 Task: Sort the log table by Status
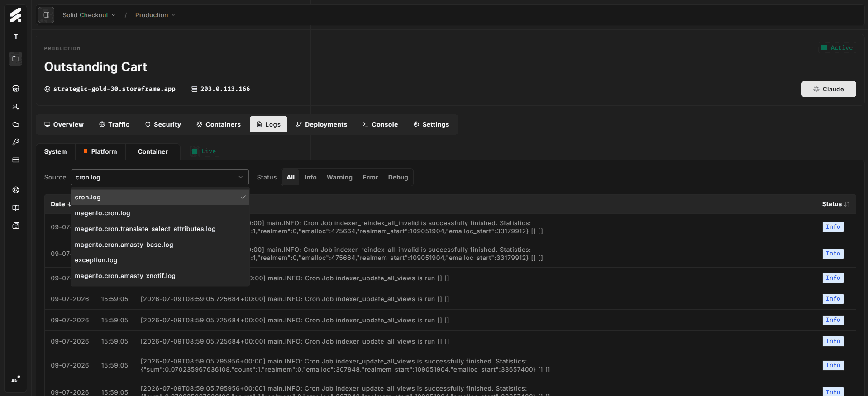click(835, 204)
